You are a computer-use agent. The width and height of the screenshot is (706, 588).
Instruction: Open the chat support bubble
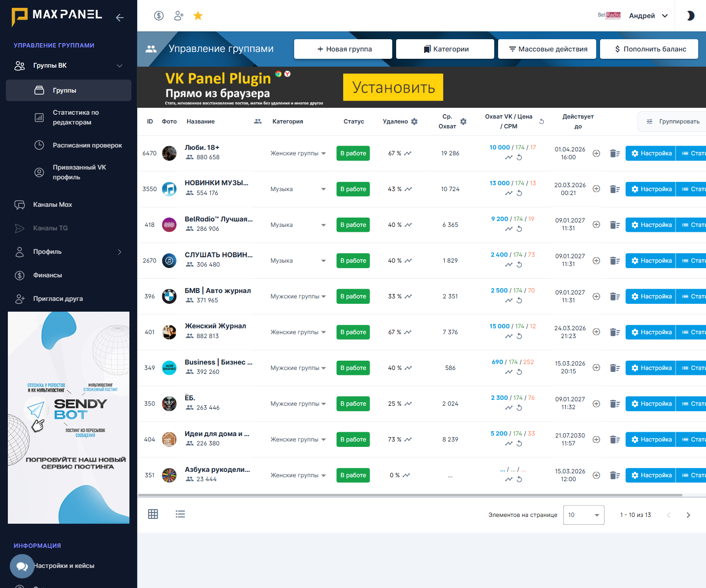(x=22, y=566)
